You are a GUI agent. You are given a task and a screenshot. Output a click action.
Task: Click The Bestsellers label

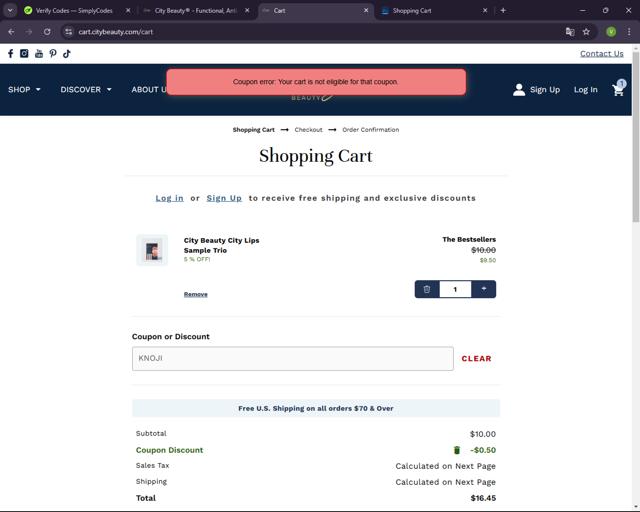tap(469, 239)
